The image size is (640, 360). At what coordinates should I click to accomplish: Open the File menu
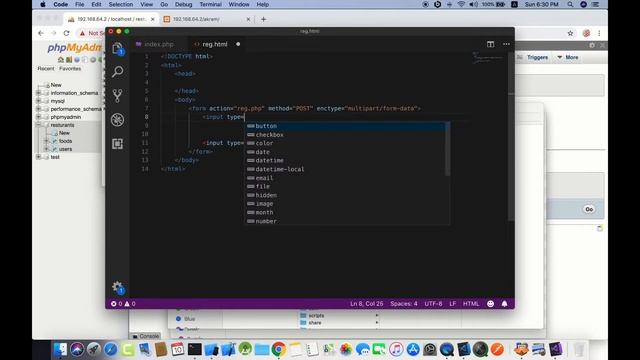pos(80,4)
